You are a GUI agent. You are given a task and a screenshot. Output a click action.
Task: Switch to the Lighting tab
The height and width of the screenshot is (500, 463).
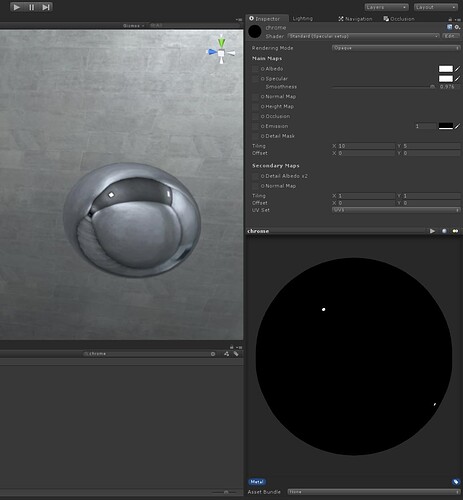pyautogui.click(x=303, y=19)
